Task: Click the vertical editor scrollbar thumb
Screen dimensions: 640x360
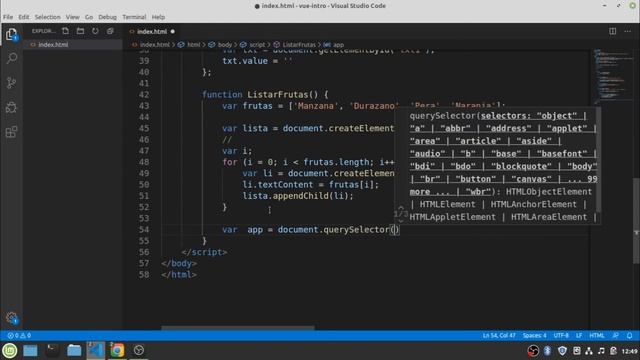Action: coord(636,220)
